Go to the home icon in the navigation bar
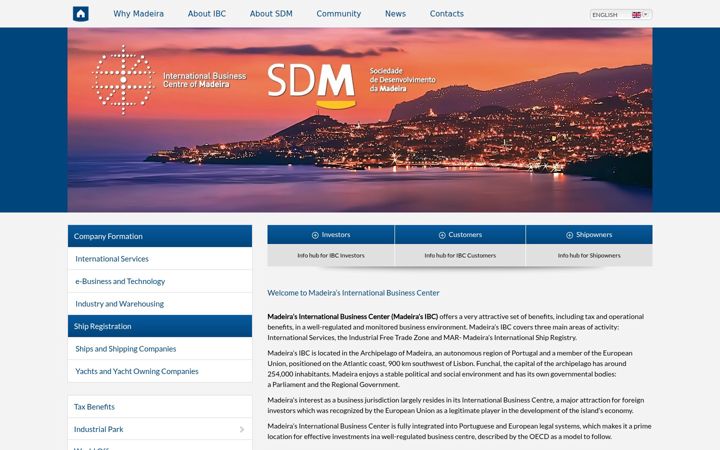720x450 pixels. tap(80, 14)
